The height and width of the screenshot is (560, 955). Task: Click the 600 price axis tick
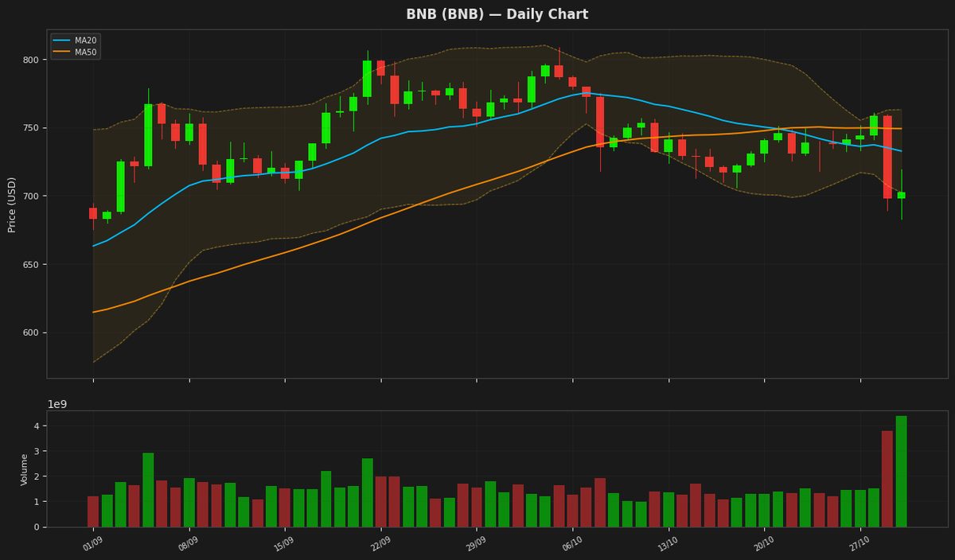(x=31, y=333)
